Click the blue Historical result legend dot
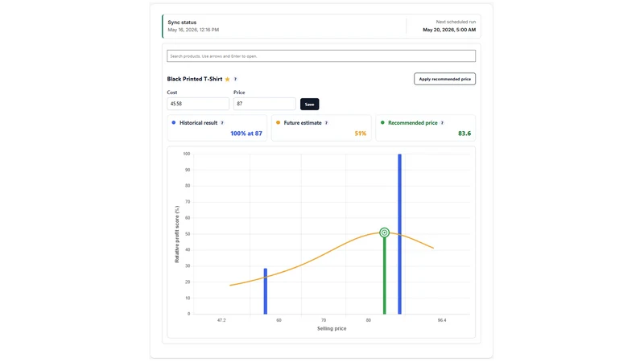This screenshot has height=362, width=644. [174, 123]
